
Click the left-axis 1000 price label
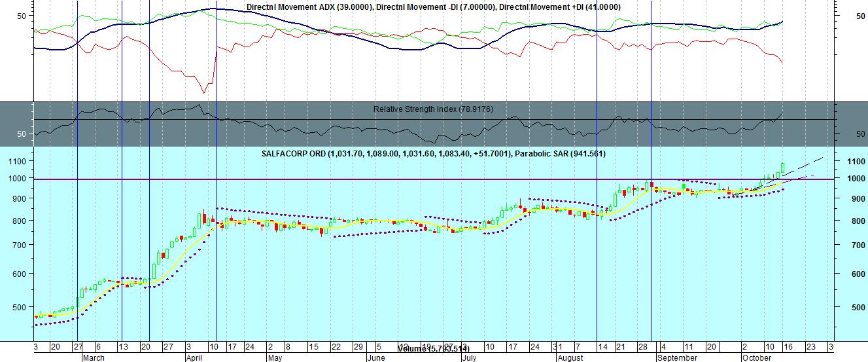pos(18,178)
